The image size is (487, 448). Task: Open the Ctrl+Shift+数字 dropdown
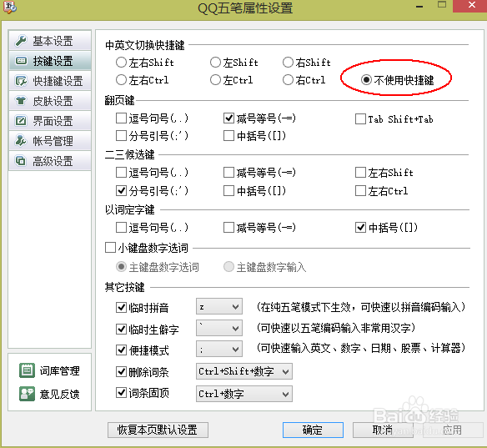tap(244, 371)
